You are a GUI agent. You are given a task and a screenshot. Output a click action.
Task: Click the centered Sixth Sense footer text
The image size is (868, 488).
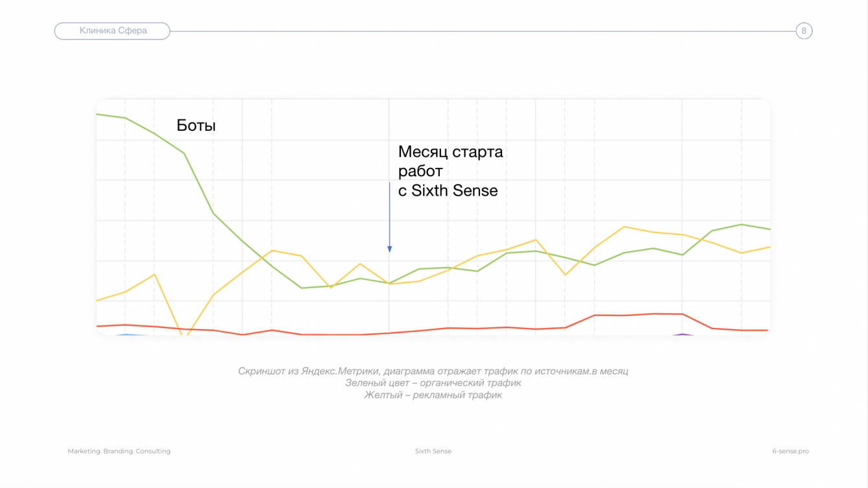point(433,451)
